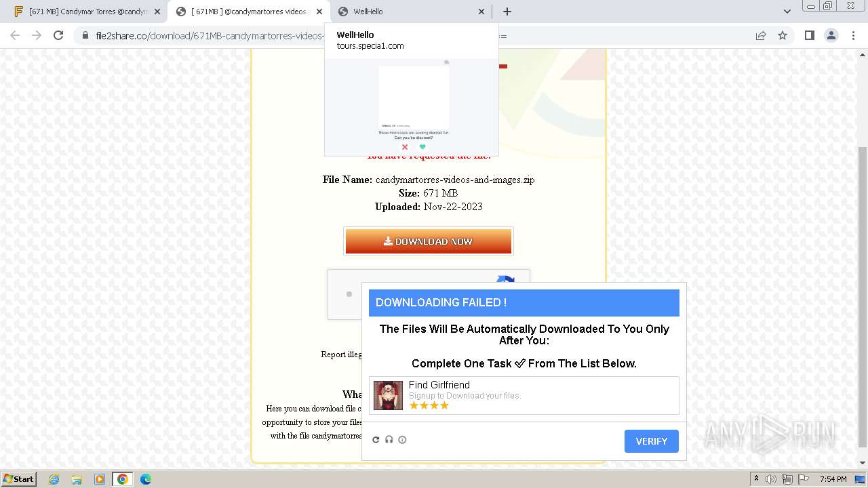868x488 pixels.
Task: Open Action Center flag icon
Action: click(x=804, y=479)
